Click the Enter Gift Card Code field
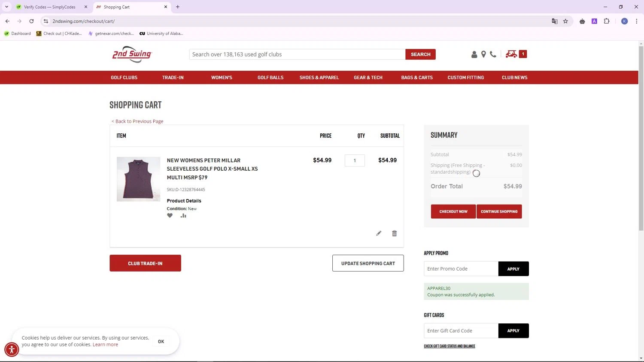The height and width of the screenshot is (362, 644). pos(461,331)
